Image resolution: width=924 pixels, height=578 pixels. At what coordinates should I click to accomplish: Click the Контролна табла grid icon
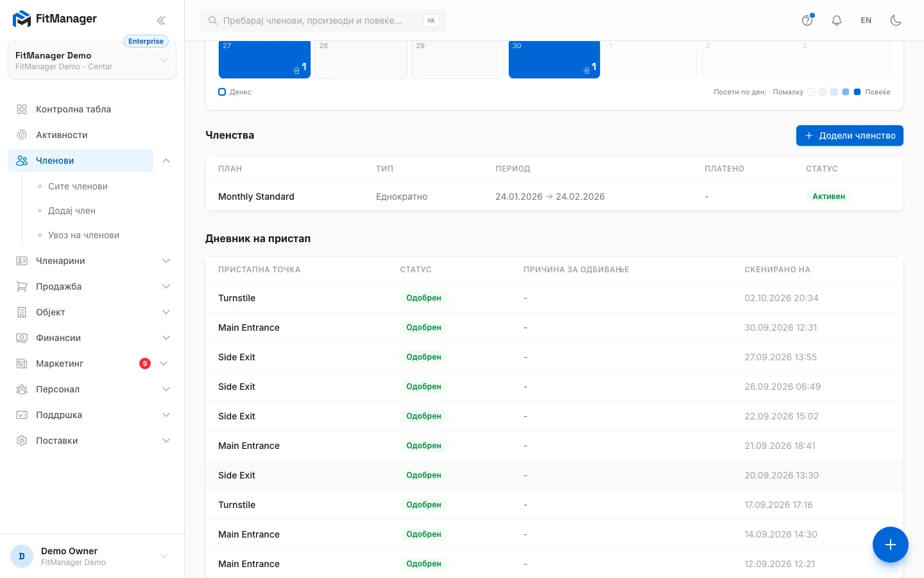[x=22, y=109]
